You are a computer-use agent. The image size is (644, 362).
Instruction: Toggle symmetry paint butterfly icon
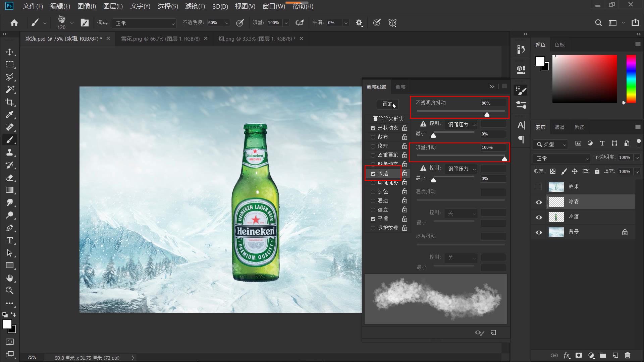point(392,23)
